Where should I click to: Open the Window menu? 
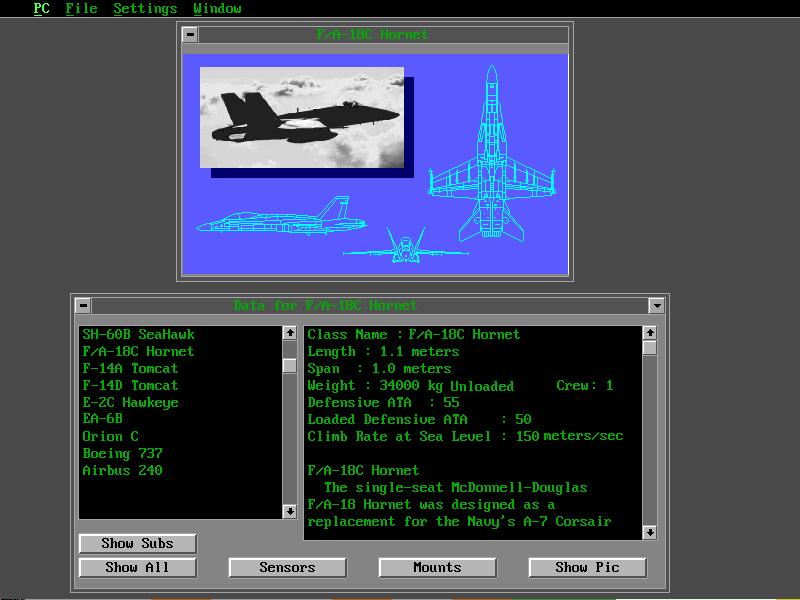(217, 9)
